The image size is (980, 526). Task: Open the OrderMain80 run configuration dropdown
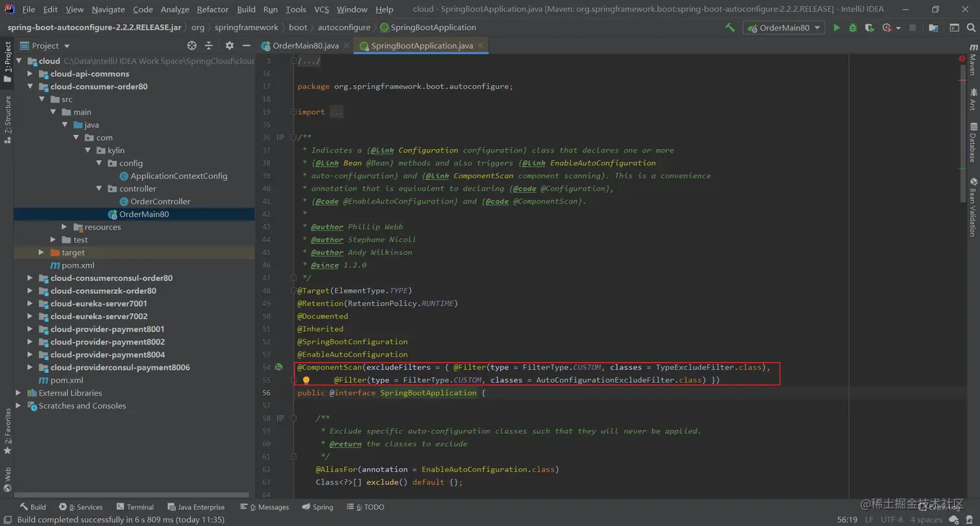[x=784, y=28]
